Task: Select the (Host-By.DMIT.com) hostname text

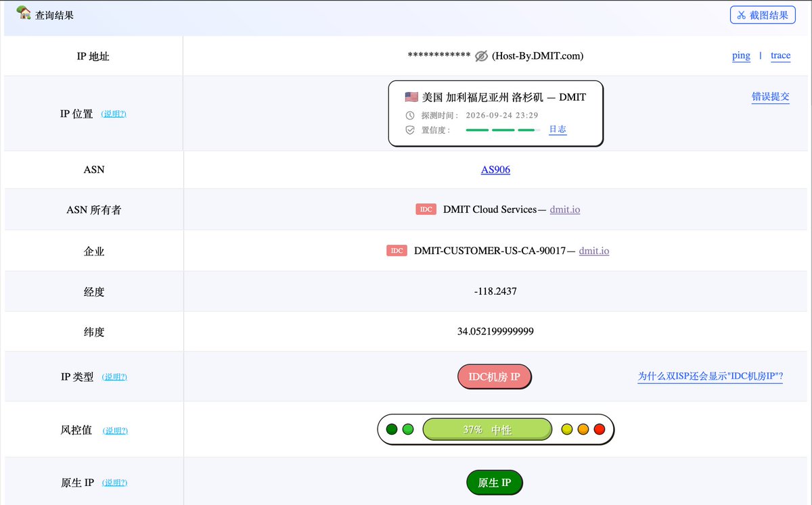Action: tap(538, 56)
